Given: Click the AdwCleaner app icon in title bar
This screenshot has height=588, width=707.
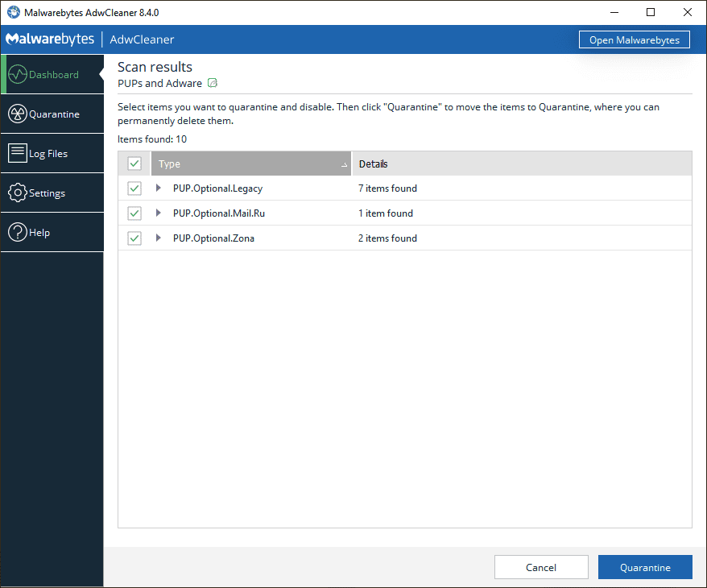Looking at the screenshot, I should [13, 12].
